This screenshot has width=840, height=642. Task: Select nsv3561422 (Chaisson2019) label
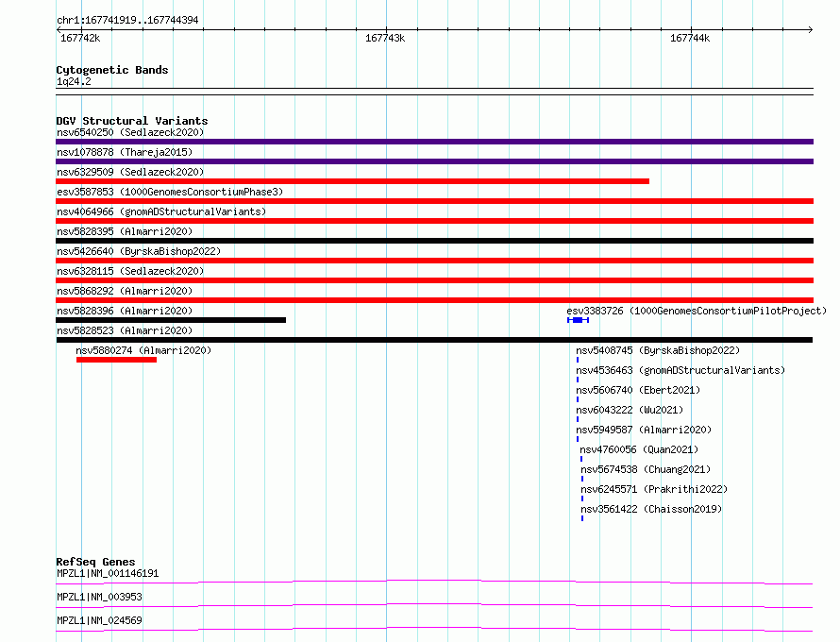(651, 509)
